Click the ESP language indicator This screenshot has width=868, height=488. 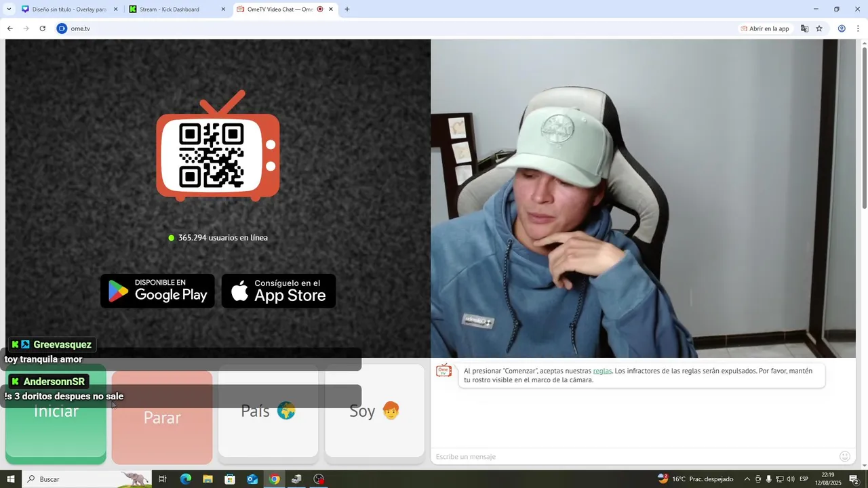pyautogui.click(x=804, y=479)
